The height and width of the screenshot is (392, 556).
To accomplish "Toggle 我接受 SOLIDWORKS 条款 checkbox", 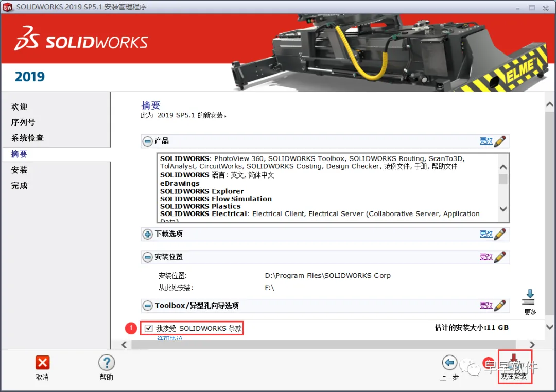I will click(x=149, y=328).
